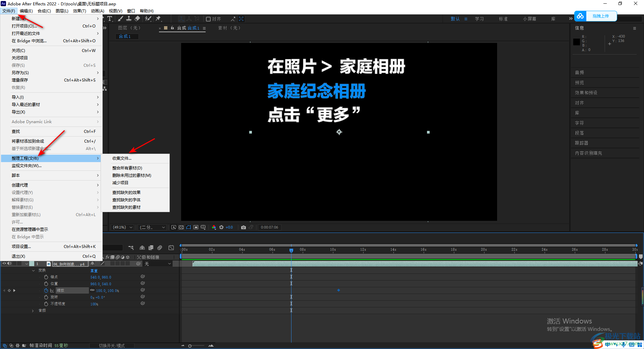This screenshot has height=349, width=644.
Task: Toggle transparency grid in viewer
Action: point(181,227)
